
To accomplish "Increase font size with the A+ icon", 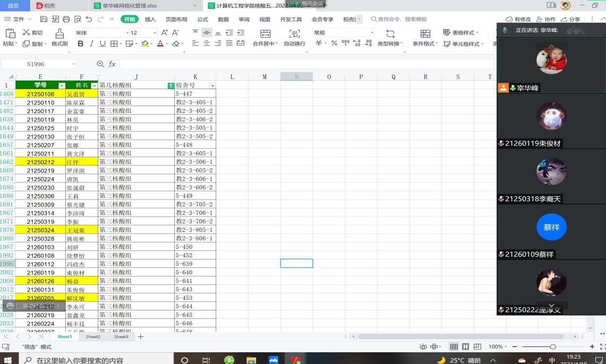I will (x=164, y=33).
